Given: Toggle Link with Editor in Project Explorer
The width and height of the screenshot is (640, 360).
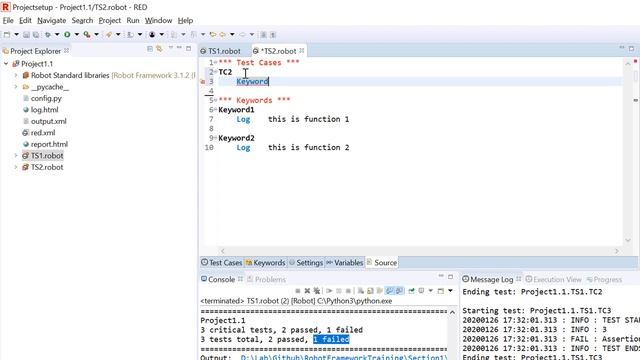Looking at the screenshot, I should (159, 49).
